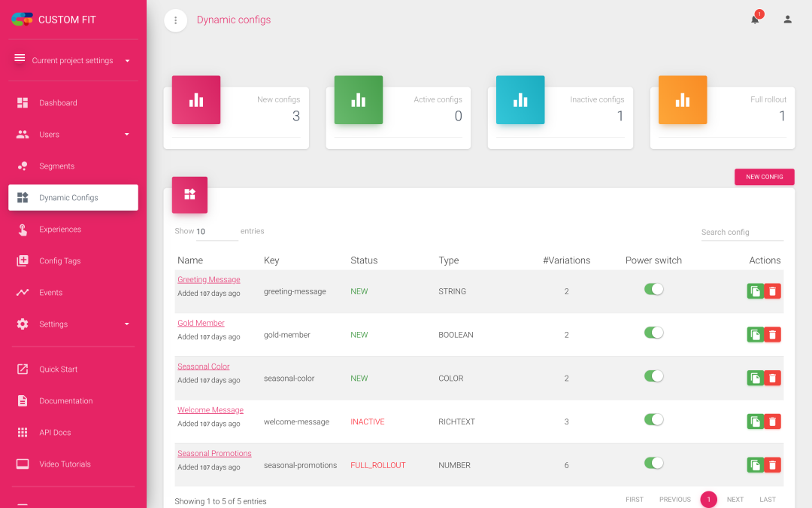Screen dimensions: 812x508
Task: Click the Active configs green chart icon
Action: click(359, 100)
